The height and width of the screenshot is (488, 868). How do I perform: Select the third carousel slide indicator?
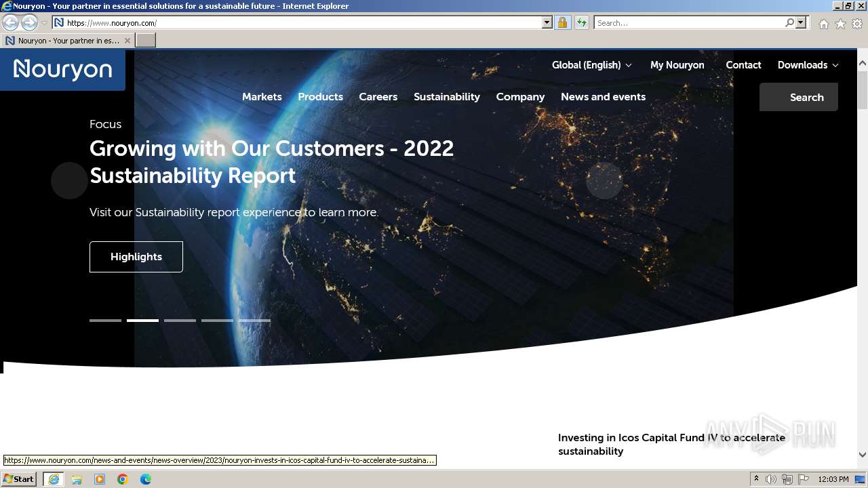180,321
